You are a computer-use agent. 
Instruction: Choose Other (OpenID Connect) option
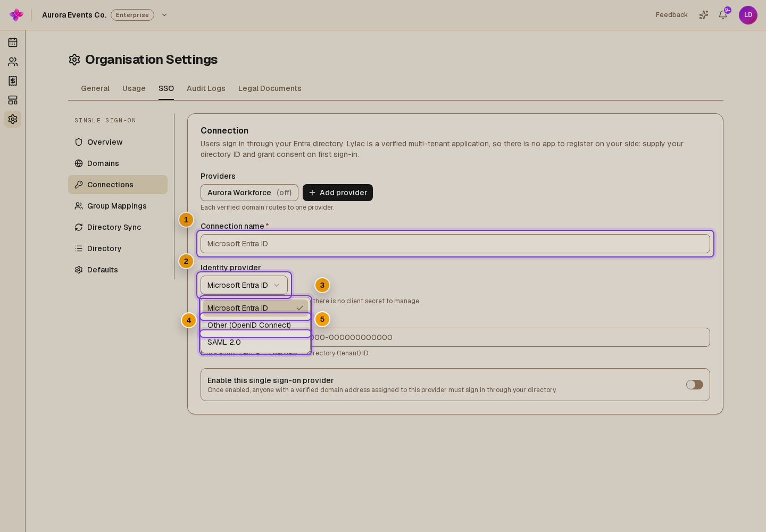(x=255, y=325)
